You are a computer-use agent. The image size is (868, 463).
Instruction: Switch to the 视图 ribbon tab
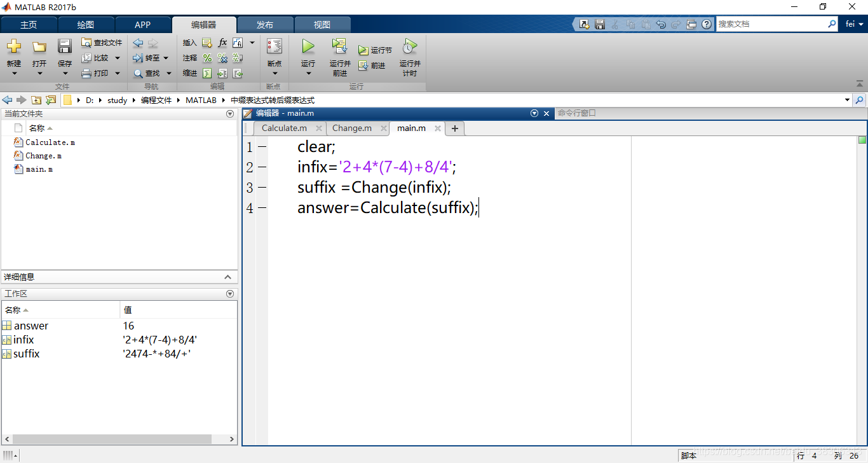coord(322,25)
